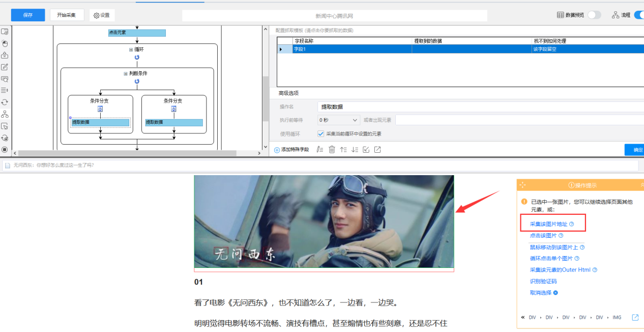Select the delete field trash icon
The height and width of the screenshot is (332, 644).
[x=332, y=149]
